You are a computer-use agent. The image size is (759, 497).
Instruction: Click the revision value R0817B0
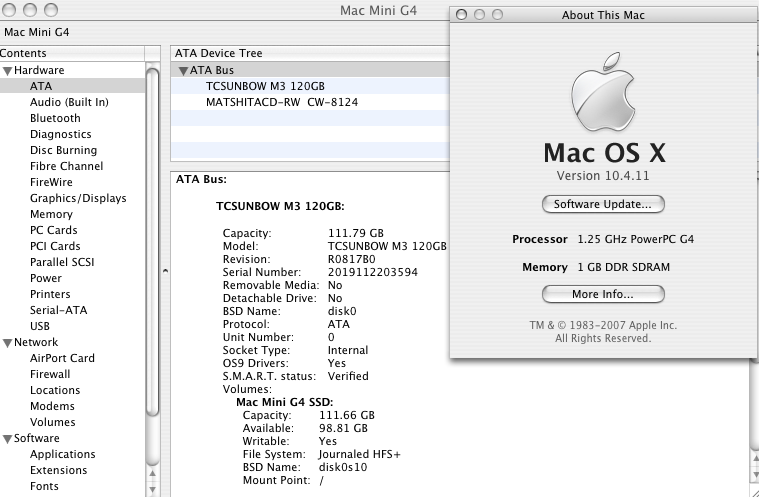click(x=351, y=259)
